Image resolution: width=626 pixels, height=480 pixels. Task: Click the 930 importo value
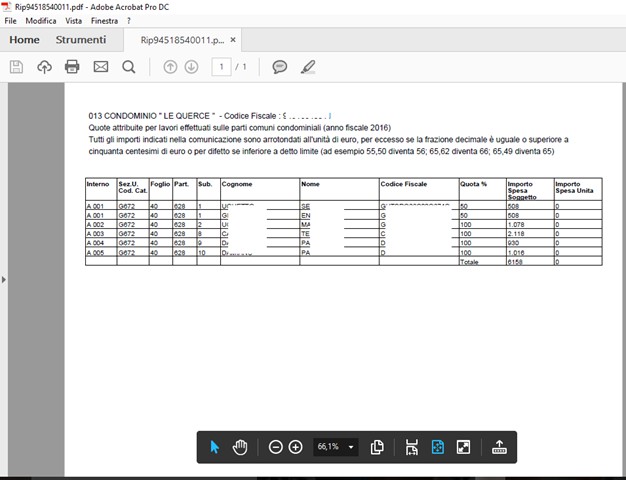click(513, 243)
